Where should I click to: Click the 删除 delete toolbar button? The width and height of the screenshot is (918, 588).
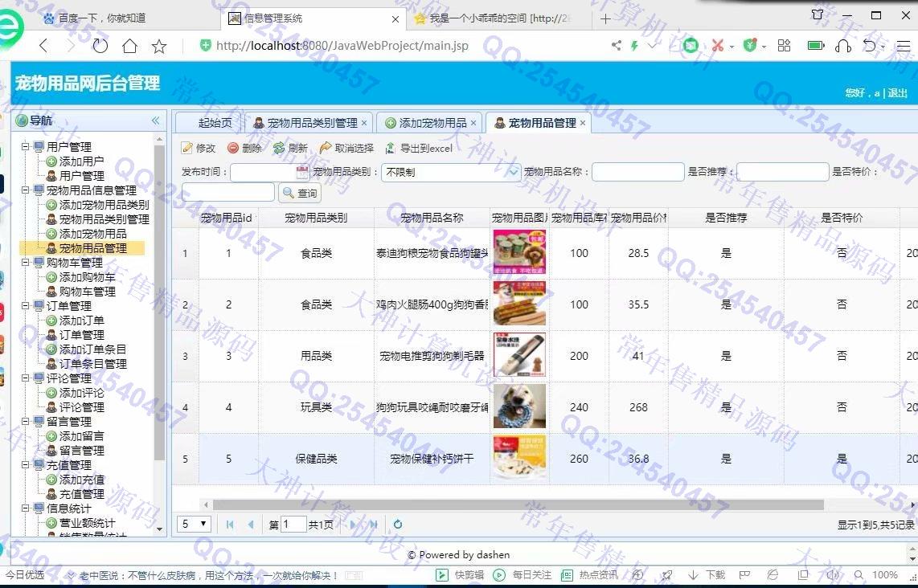[x=244, y=148]
